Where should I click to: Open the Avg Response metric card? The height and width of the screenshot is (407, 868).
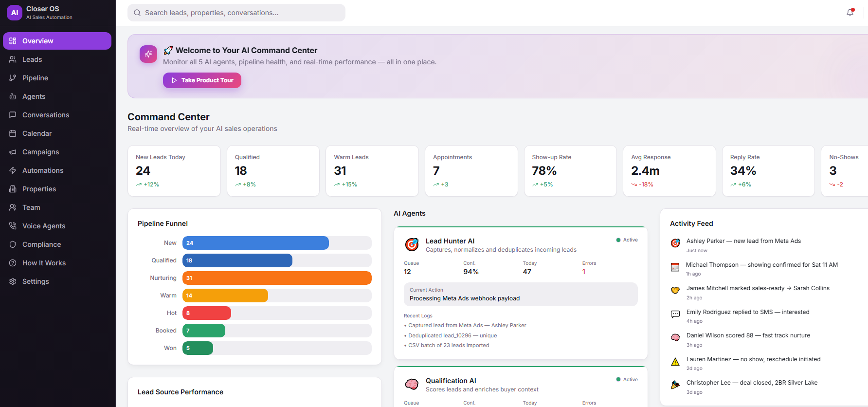tap(669, 171)
